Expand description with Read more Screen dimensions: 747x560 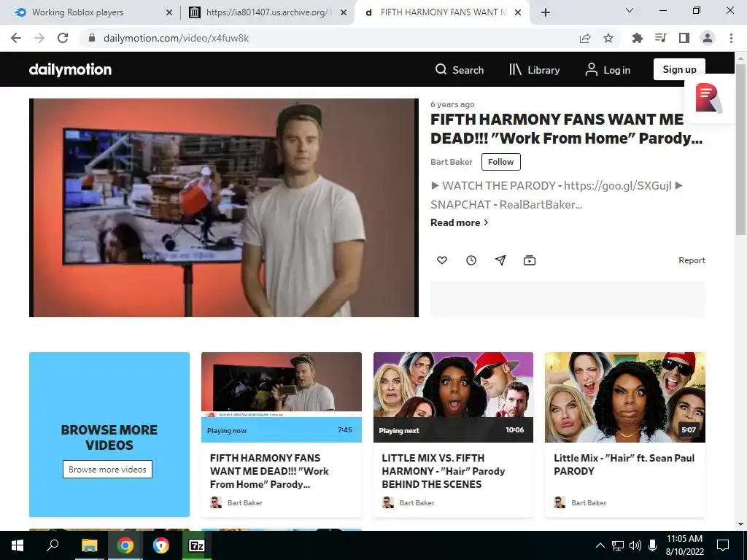click(460, 222)
